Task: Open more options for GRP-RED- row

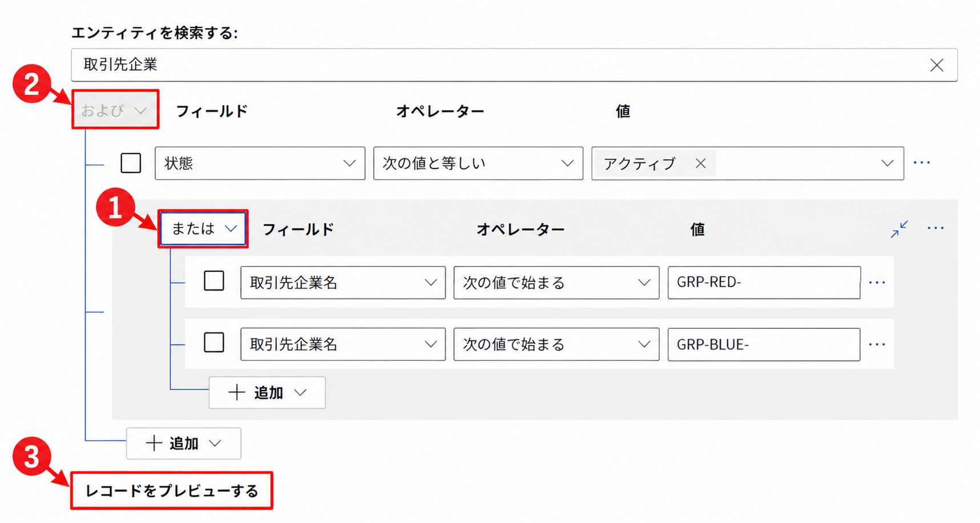Action: click(877, 283)
